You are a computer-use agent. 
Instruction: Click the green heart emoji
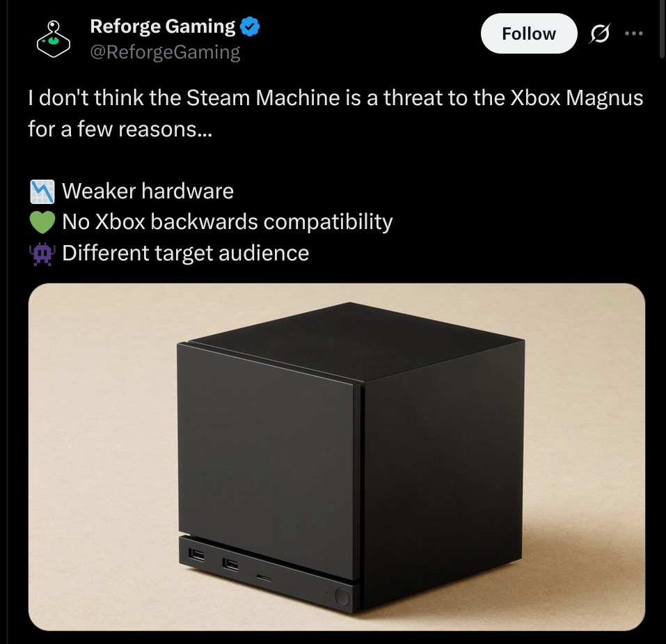tap(42, 222)
